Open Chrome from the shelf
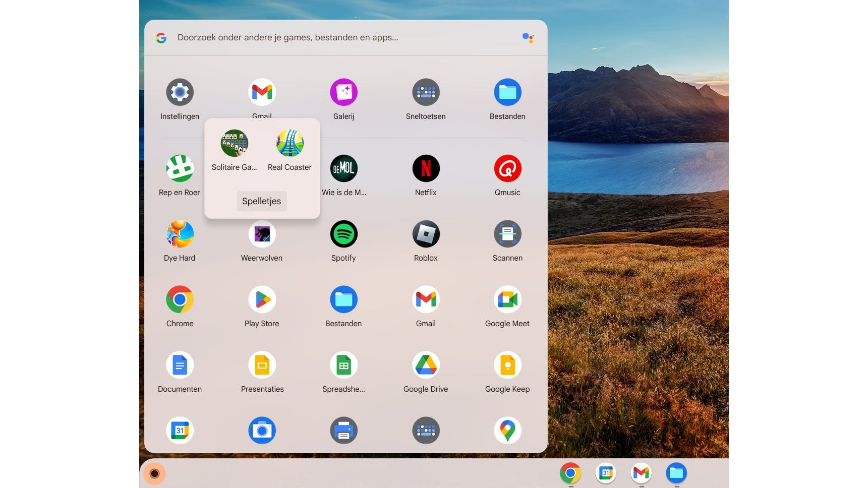Screen dimensions: 868x488 (570, 473)
